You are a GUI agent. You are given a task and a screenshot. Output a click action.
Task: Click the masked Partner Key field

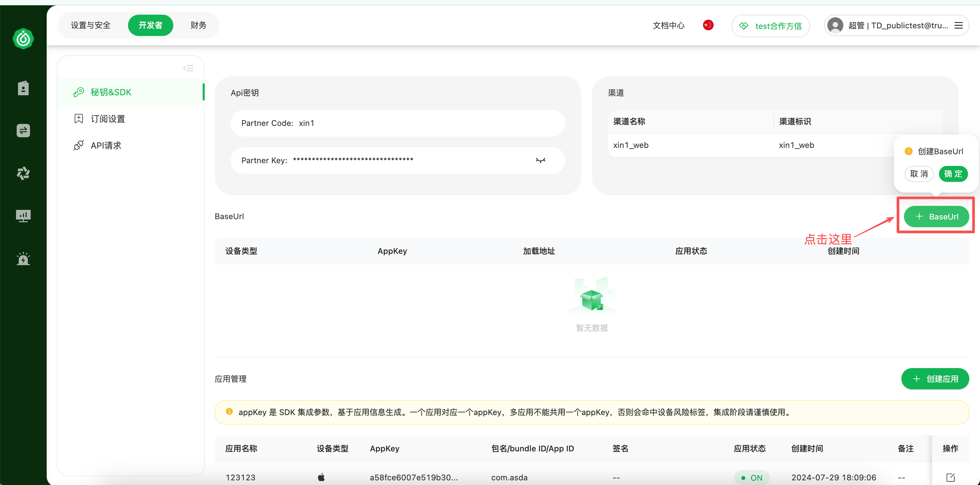coord(398,161)
